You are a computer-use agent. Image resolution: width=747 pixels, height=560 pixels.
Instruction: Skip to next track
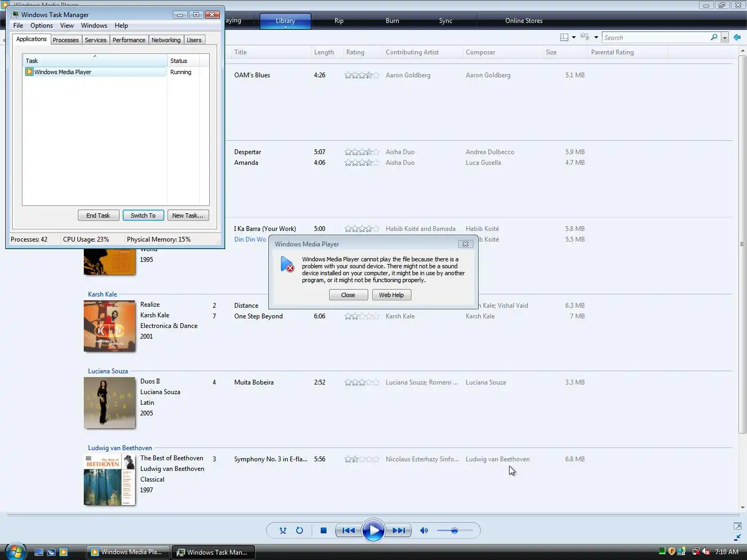click(x=399, y=530)
